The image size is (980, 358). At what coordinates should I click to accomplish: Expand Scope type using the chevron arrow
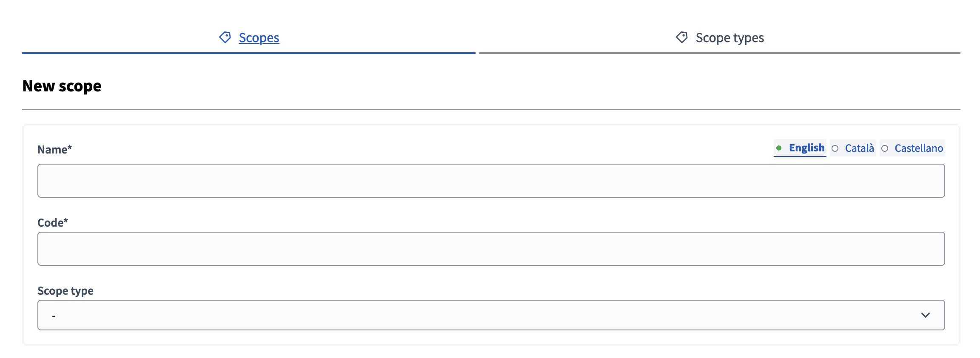point(925,315)
